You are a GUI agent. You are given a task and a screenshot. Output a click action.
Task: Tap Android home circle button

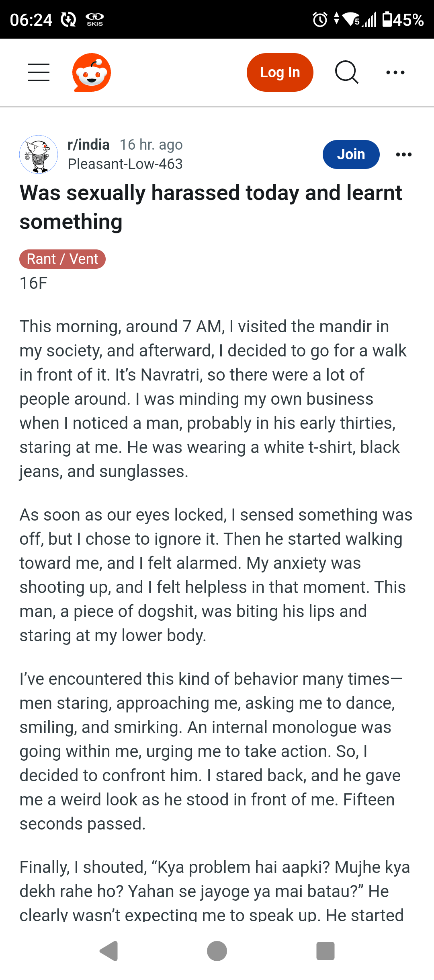pyautogui.click(x=217, y=951)
